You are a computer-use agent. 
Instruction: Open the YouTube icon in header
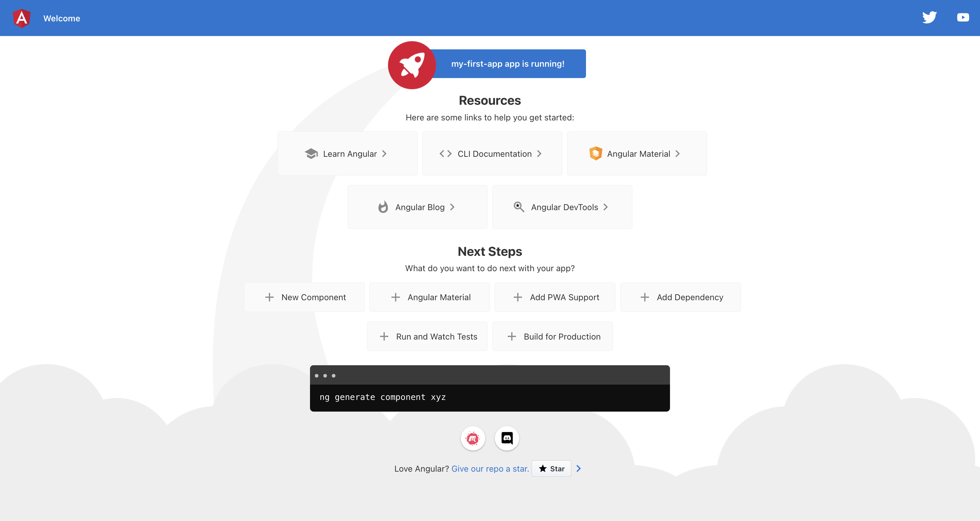pos(963,17)
